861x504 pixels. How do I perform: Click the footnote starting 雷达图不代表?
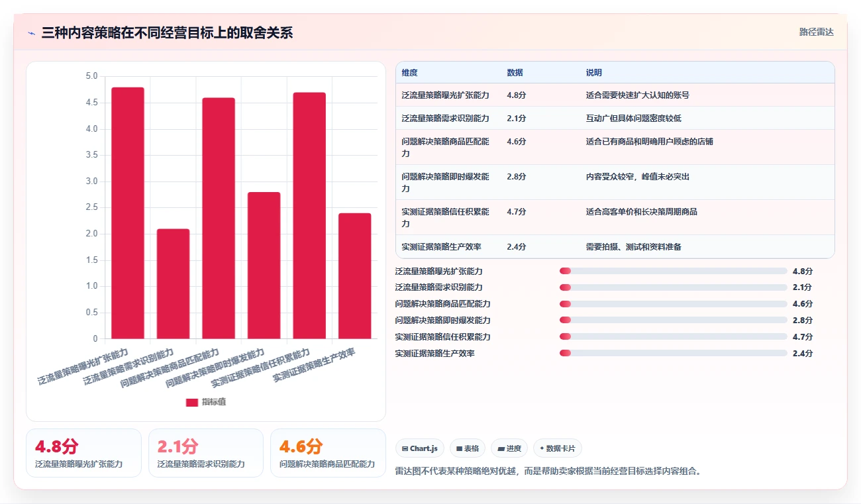click(x=548, y=472)
